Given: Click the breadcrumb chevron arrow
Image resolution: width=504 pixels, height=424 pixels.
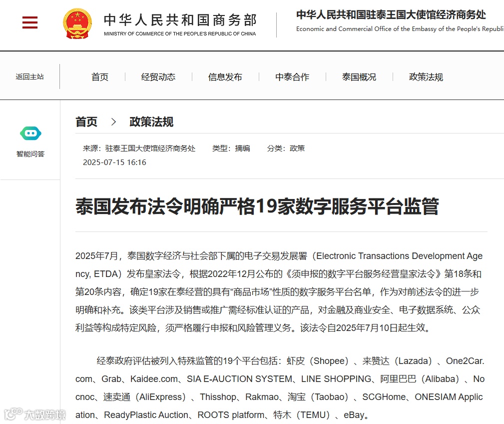Looking at the screenshot, I should (113, 122).
